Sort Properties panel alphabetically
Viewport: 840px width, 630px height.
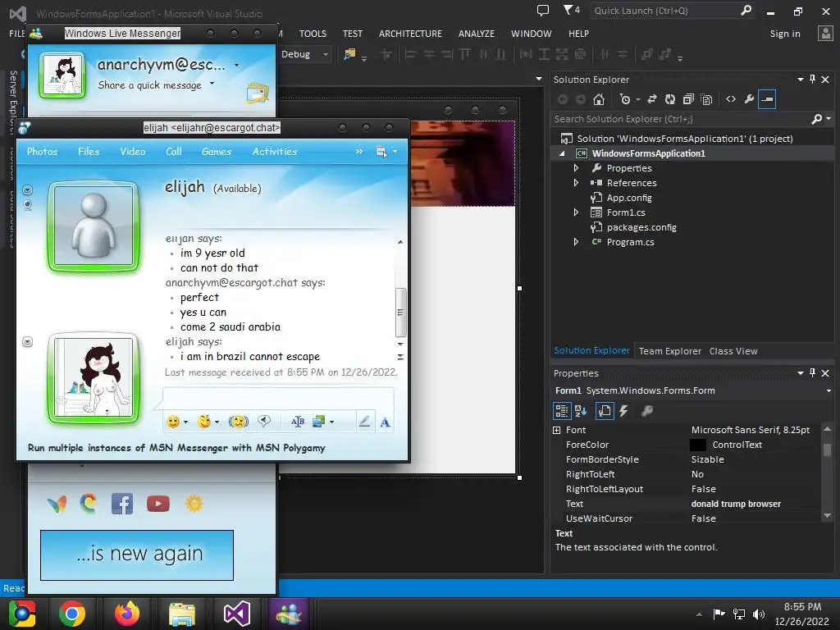581,411
